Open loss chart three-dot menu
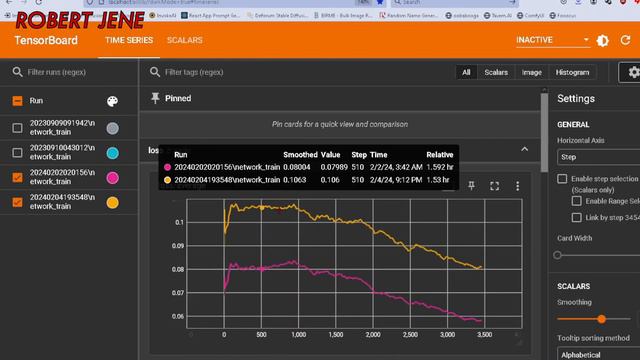This screenshot has width=640, height=360. click(518, 186)
